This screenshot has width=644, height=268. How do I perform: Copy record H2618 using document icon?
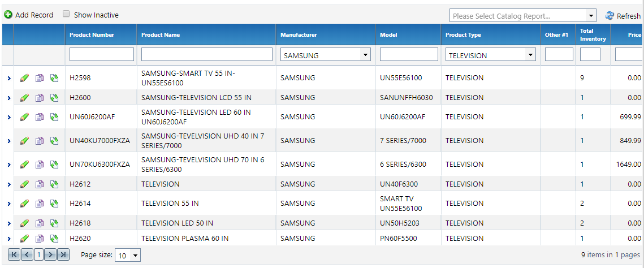coord(39,223)
